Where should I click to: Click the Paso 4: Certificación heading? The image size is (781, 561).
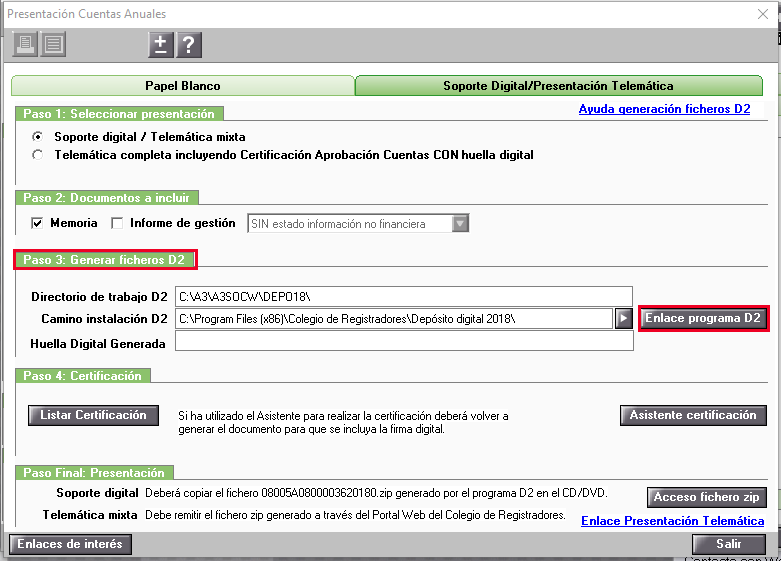(x=83, y=376)
